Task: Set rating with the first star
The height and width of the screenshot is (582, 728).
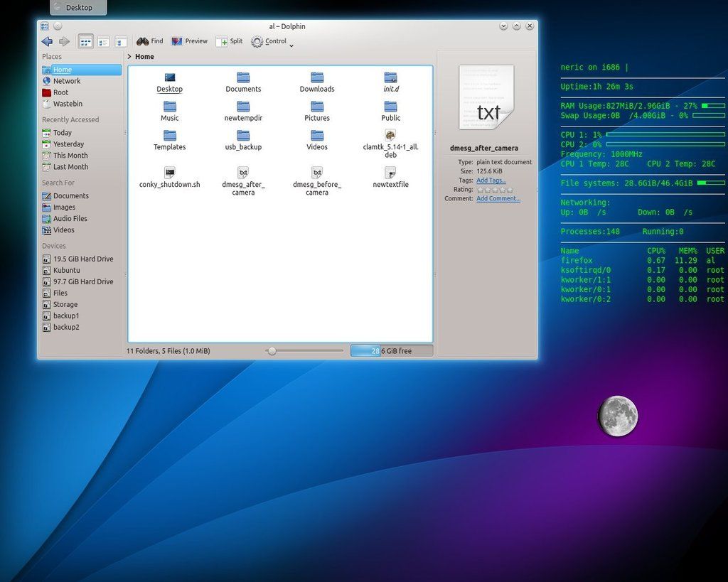Action: (481, 189)
